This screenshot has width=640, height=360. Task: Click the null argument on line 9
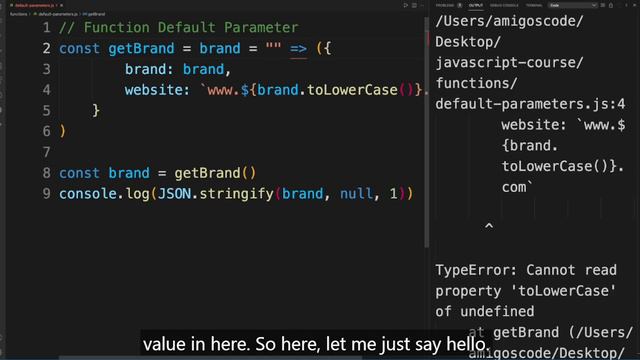coord(356,193)
